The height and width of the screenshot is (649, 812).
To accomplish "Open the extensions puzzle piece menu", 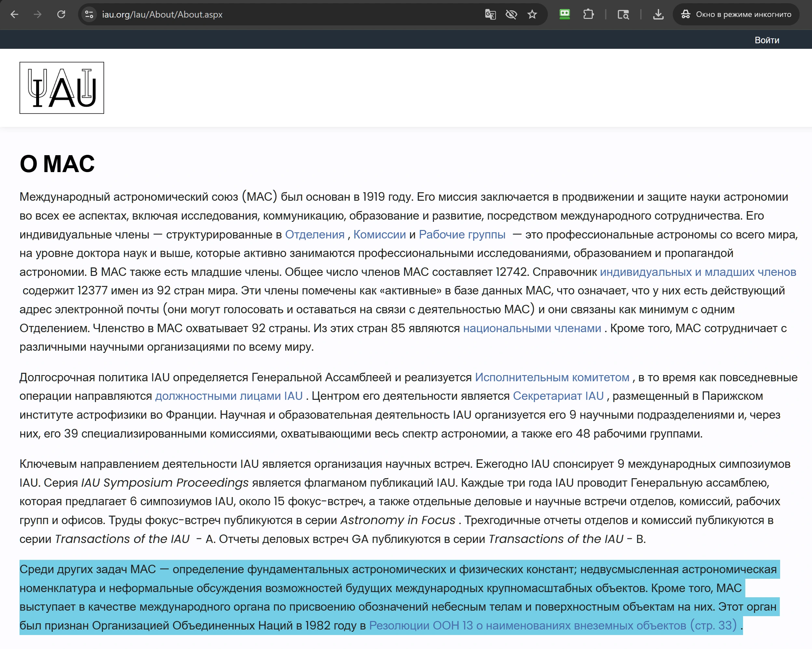I will pos(588,14).
